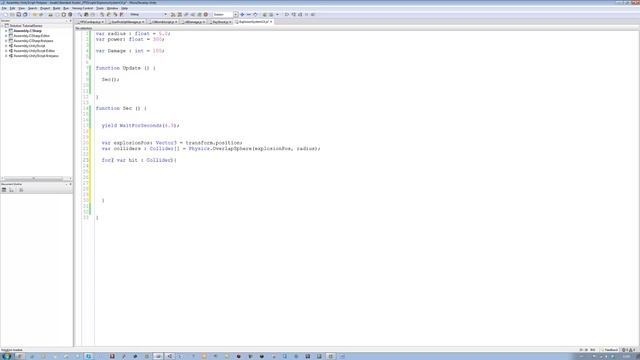Click the 'var Damage : int' line
This screenshot has width=640, height=360.
tap(130, 51)
